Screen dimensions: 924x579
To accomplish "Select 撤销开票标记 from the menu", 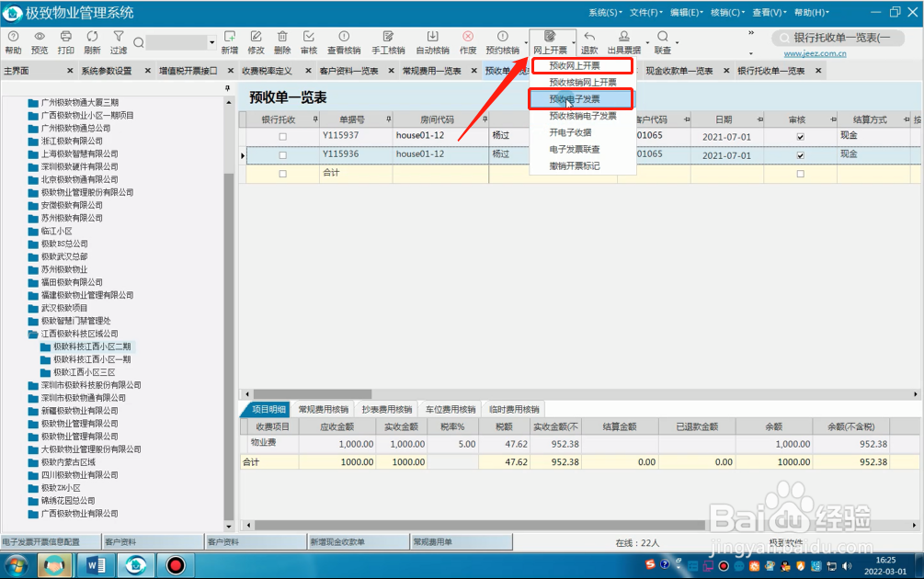I will (574, 166).
